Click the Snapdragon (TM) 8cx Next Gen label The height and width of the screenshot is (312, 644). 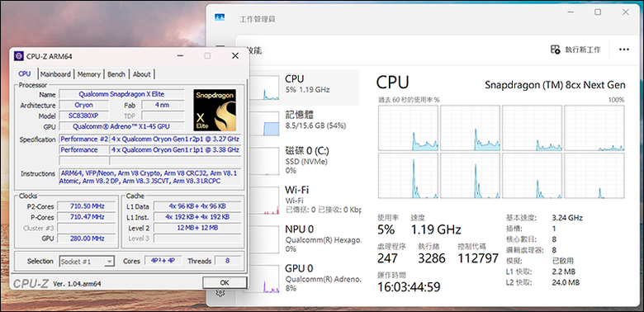555,85
